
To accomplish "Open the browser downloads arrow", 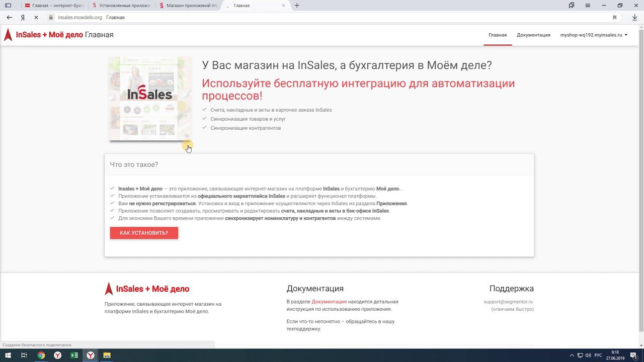I will (x=634, y=17).
